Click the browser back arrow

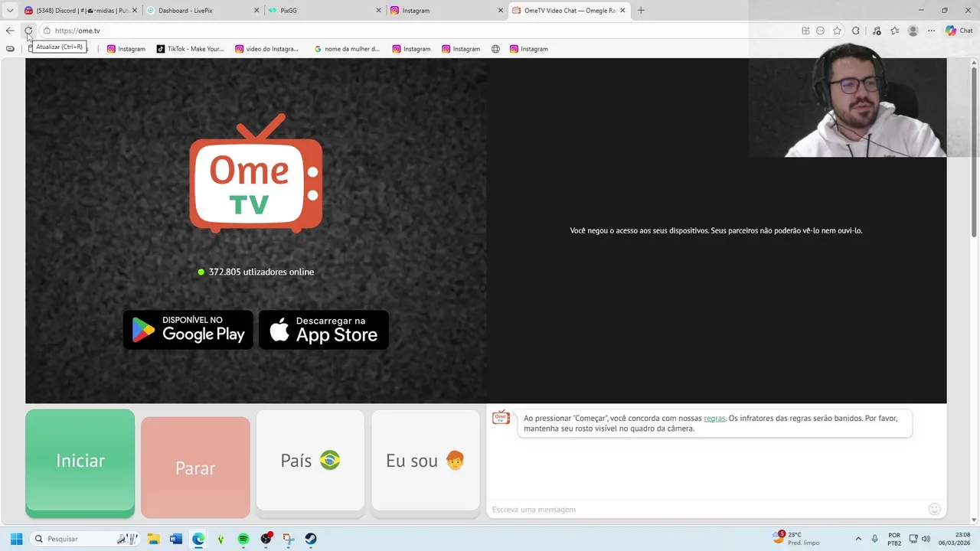(10, 31)
